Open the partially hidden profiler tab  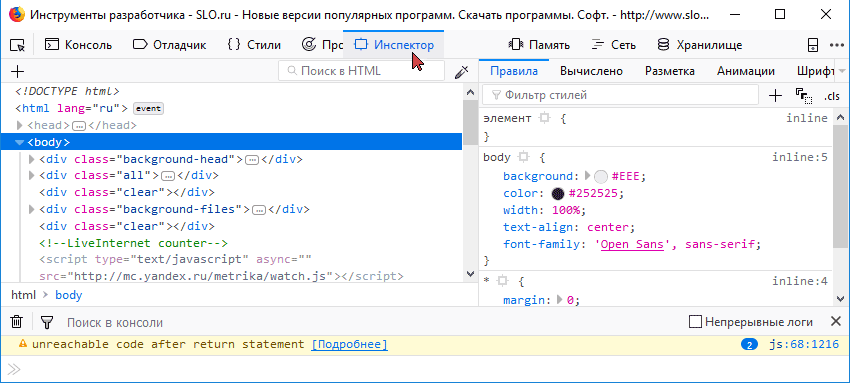[x=322, y=45]
